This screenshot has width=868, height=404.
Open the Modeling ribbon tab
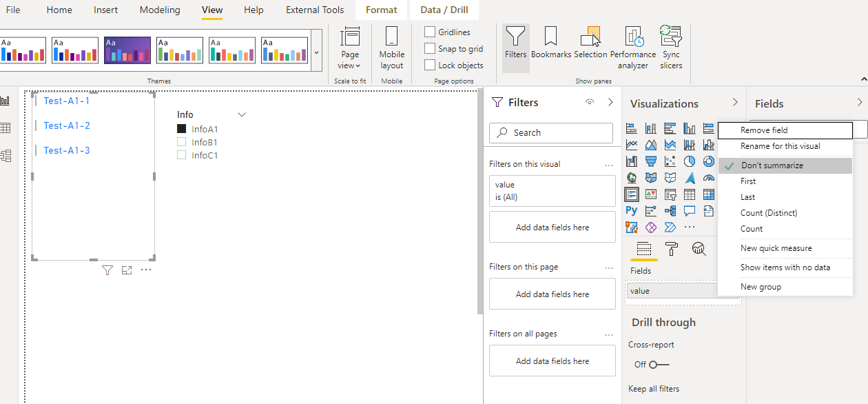(x=160, y=10)
